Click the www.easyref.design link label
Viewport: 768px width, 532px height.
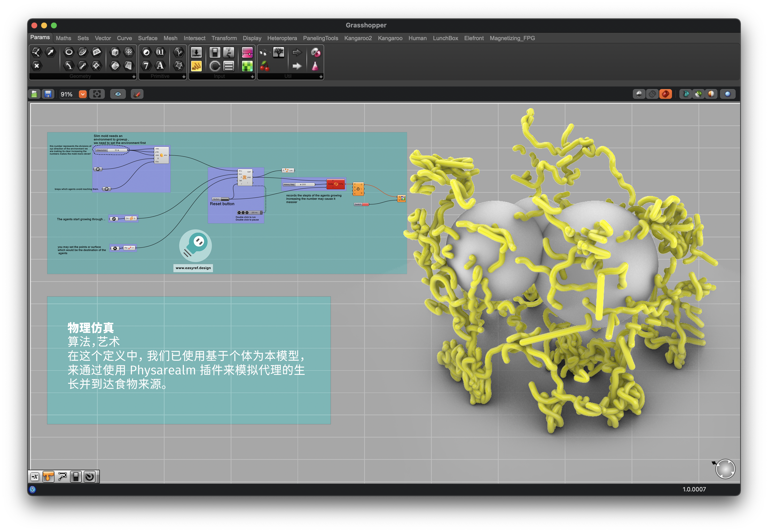pos(193,268)
